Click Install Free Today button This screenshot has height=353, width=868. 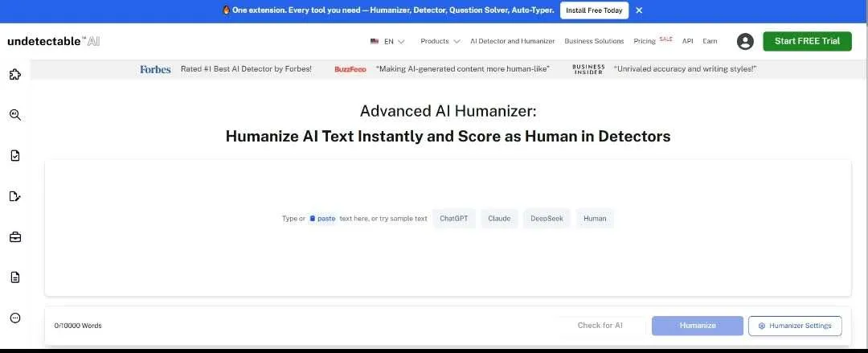pos(594,10)
